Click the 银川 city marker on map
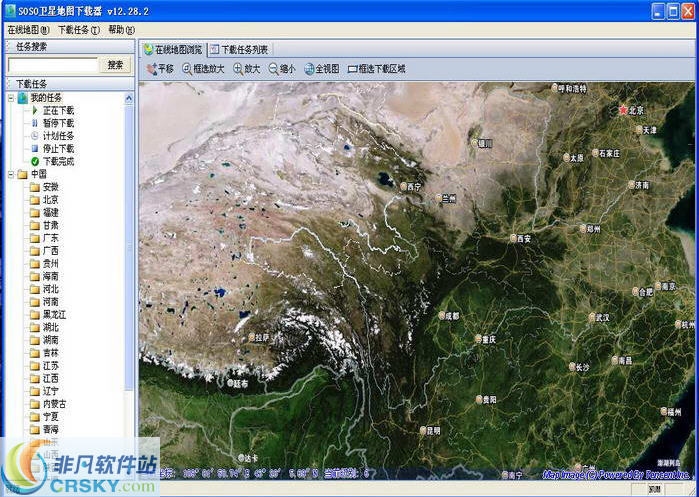This screenshot has height=497, width=699. (474, 143)
